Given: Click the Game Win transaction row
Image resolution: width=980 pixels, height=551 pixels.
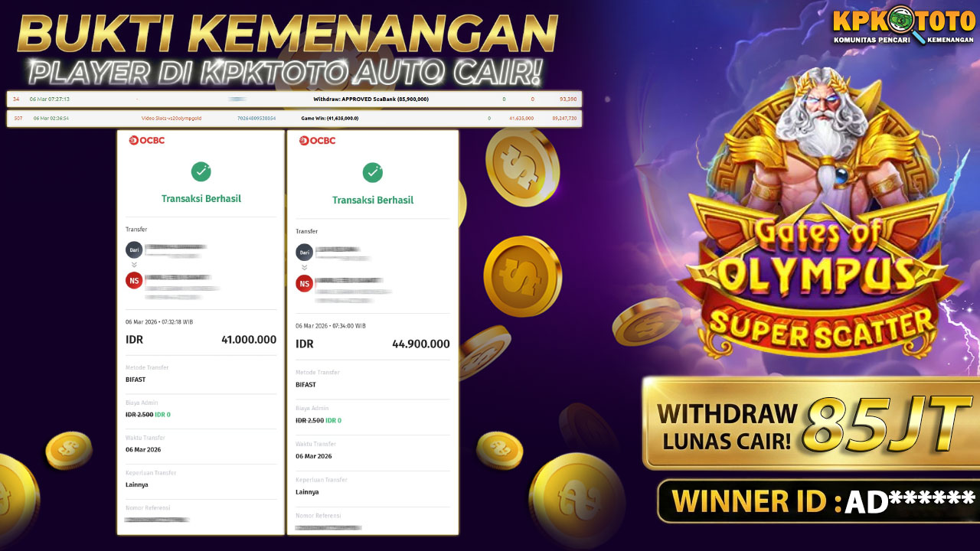Looking at the screenshot, I should click(294, 119).
